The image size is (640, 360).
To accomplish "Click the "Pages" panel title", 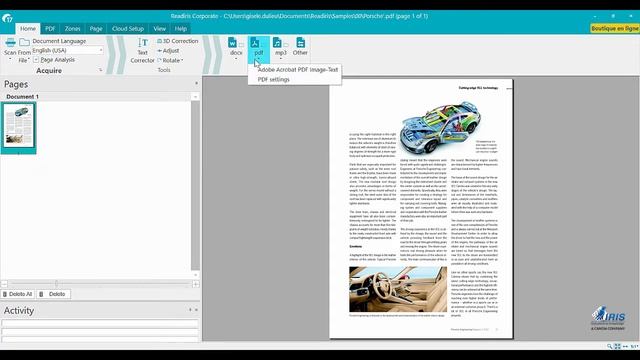I will coord(16,84).
